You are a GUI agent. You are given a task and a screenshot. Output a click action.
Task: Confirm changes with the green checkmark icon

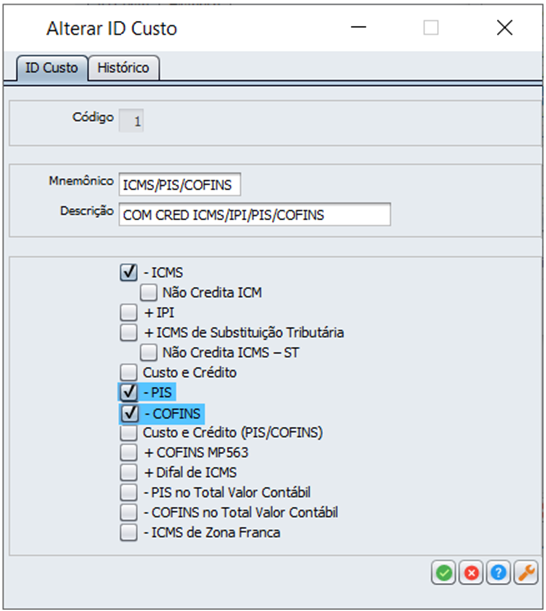coord(444,573)
